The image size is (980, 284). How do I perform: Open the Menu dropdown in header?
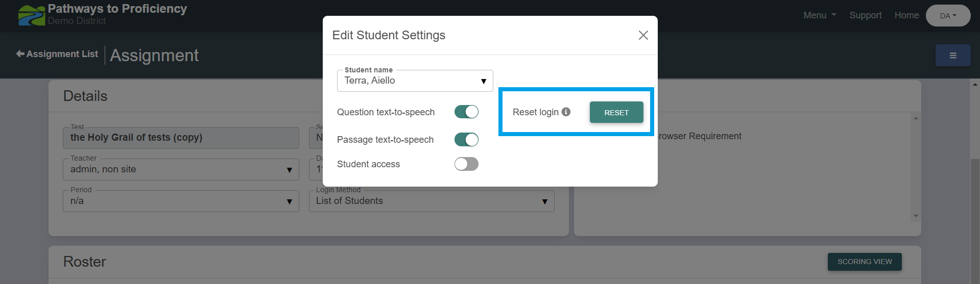[x=819, y=15]
